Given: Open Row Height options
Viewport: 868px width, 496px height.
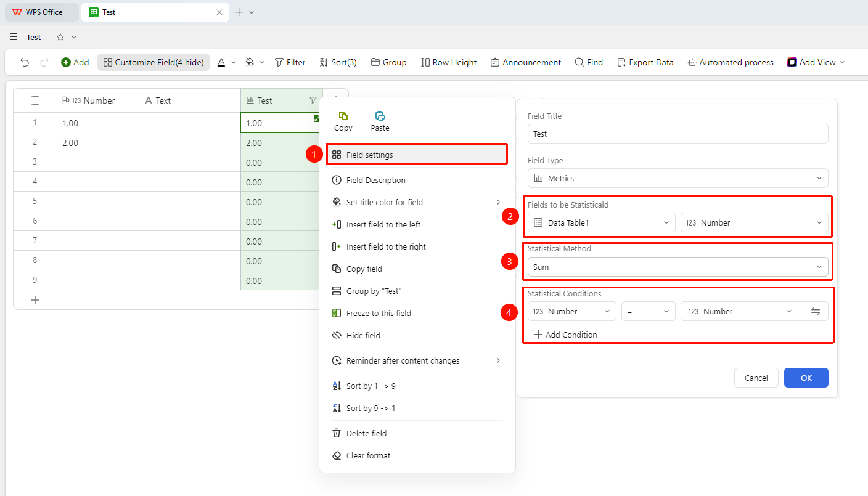Looking at the screenshot, I should [x=449, y=62].
